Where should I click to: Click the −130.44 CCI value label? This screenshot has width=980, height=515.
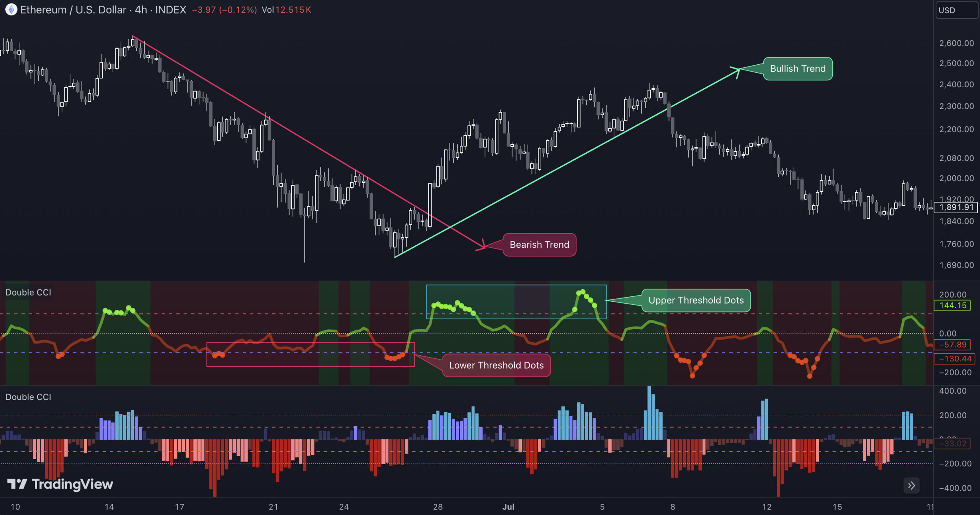coord(954,359)
